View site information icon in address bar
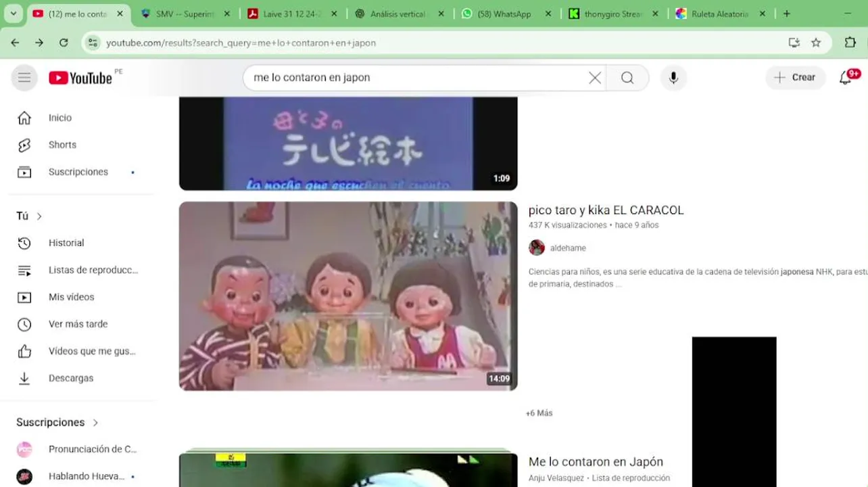 tap(93, 43)
